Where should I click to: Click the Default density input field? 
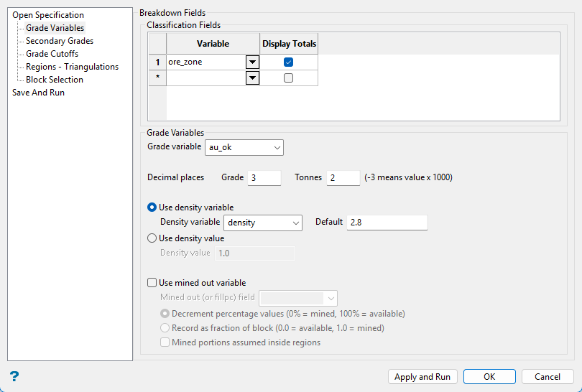(387, 223)
